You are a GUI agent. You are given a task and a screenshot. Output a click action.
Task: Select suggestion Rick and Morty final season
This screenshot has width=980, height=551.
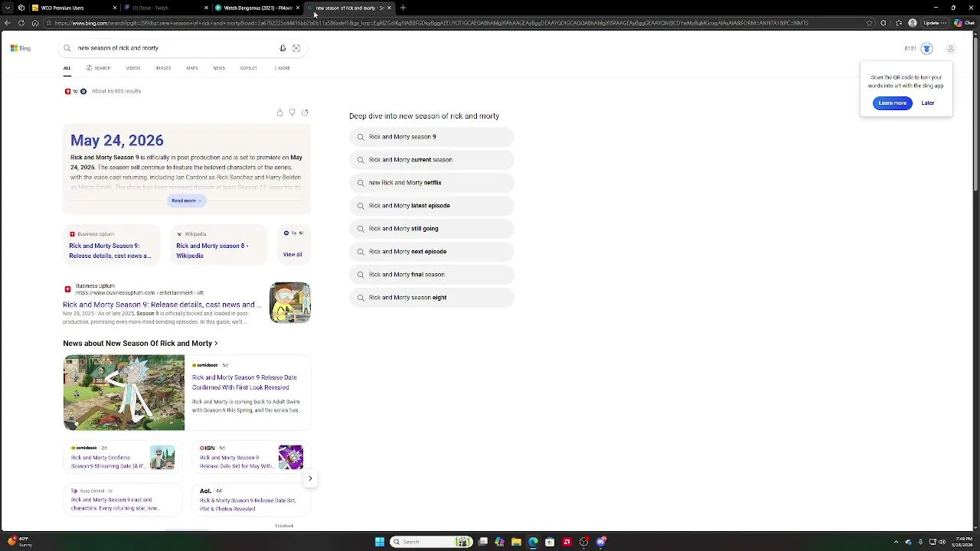pos(432,275)
